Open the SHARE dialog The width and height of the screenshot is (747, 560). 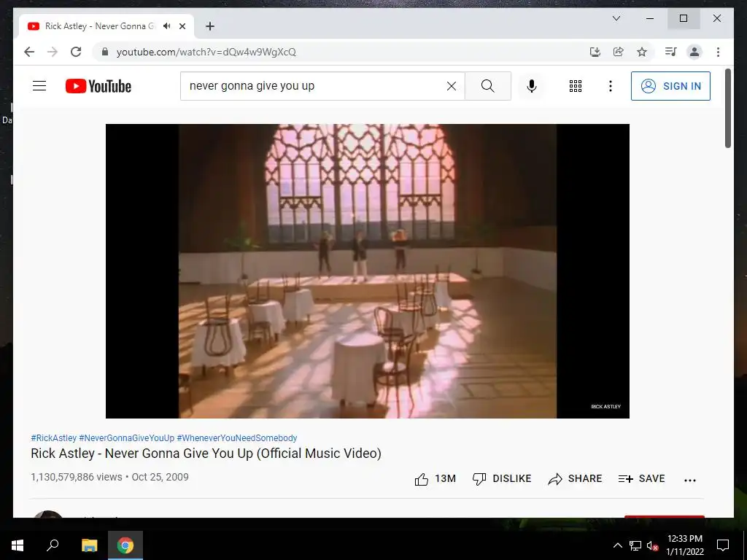pos(575,479)
